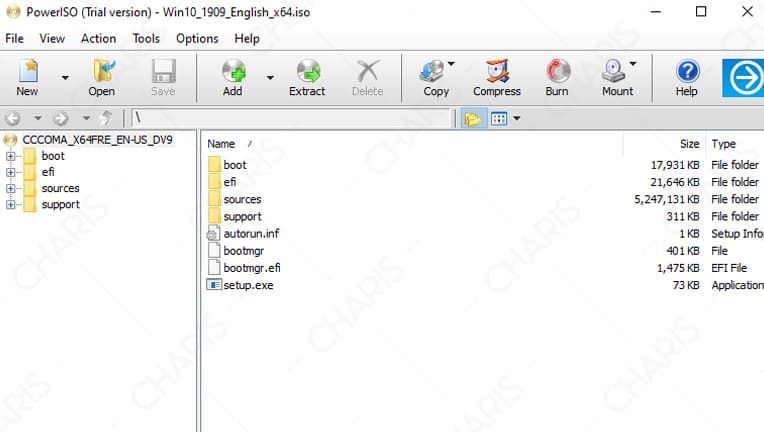Click the navigate Forward arrow icon
Viewport: 764px width, 432px height.
[60, 118]
